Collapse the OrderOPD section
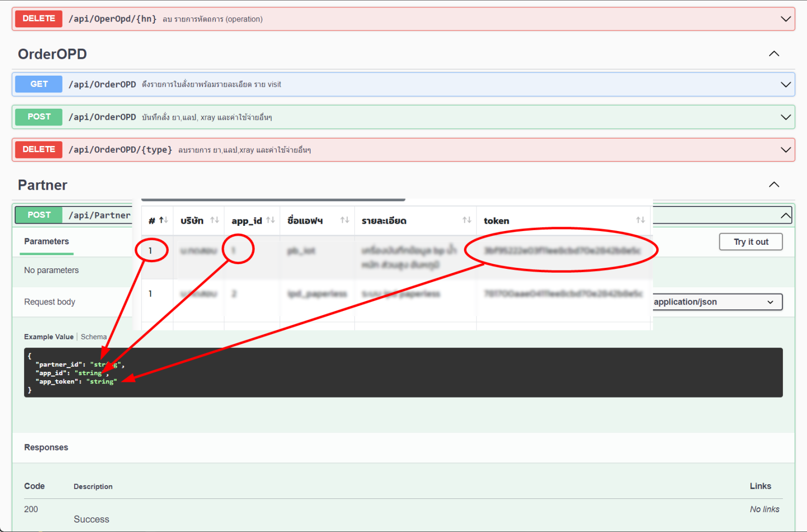This screenshot has height=532, width=807. tap(773, 53)
